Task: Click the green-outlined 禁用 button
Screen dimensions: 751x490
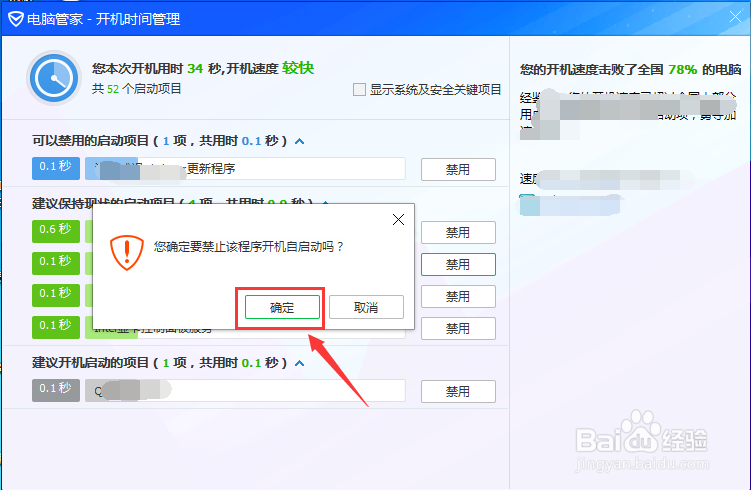Action: coord(458,264)
